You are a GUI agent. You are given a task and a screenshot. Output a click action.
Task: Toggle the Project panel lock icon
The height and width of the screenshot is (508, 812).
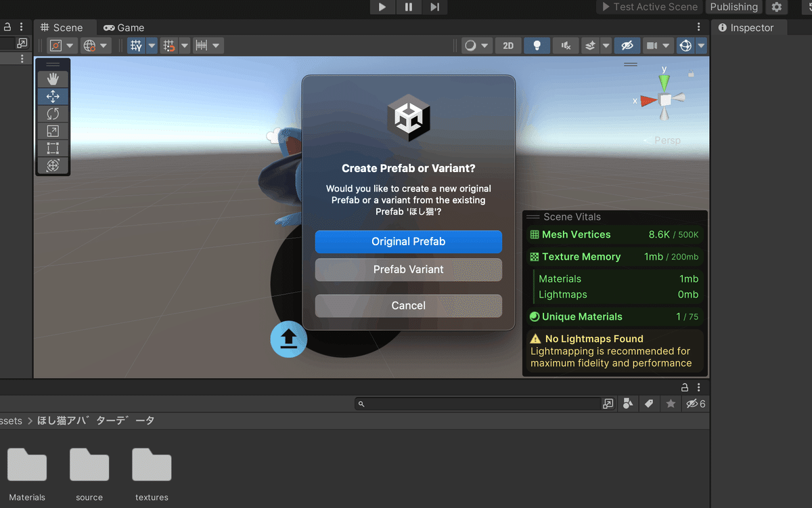(x=685, y=387)
